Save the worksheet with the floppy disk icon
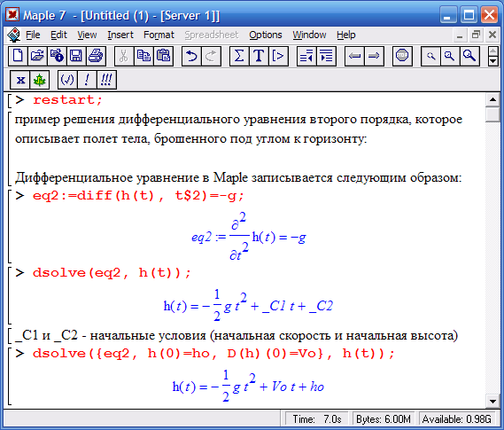 (x=76, y=56)
